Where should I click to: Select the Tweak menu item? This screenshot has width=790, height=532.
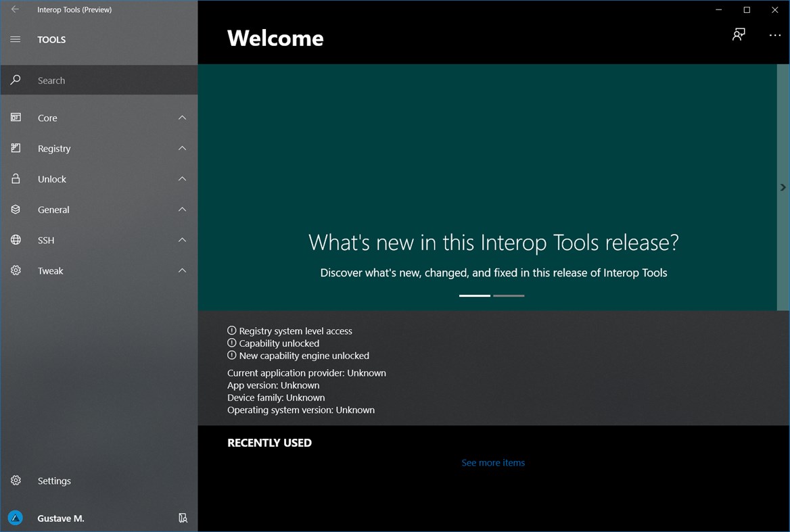(99, 271)
